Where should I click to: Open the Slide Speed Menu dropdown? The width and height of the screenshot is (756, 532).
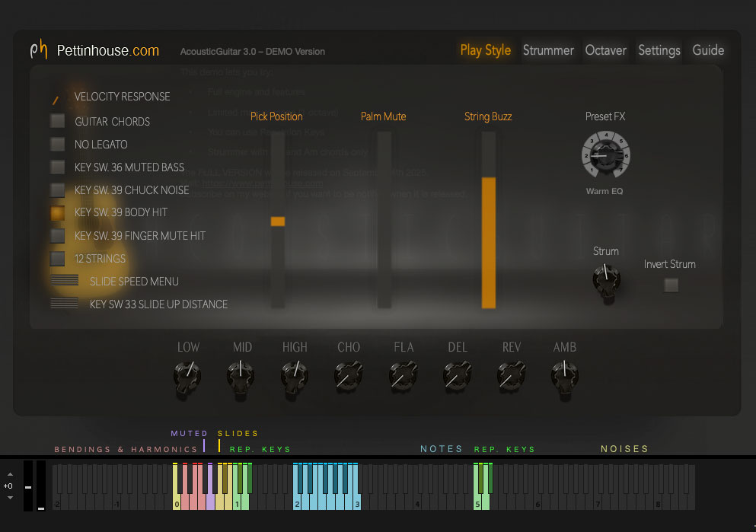[x=65, y=280]
